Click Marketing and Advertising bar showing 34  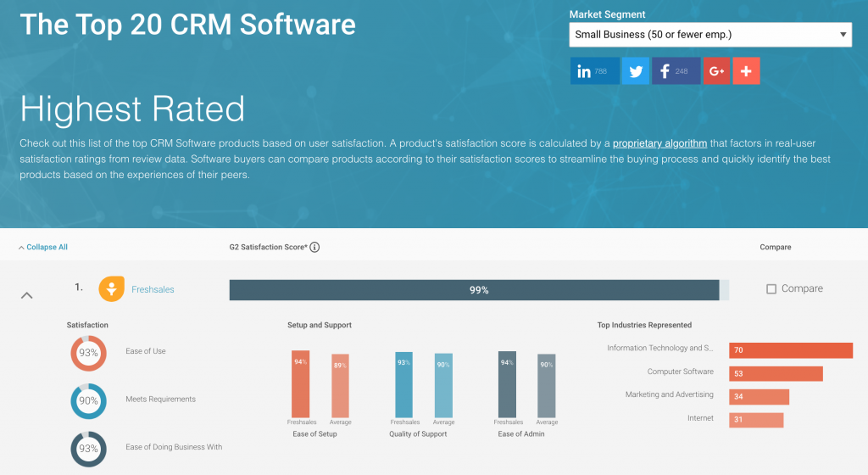click(759, 397)
